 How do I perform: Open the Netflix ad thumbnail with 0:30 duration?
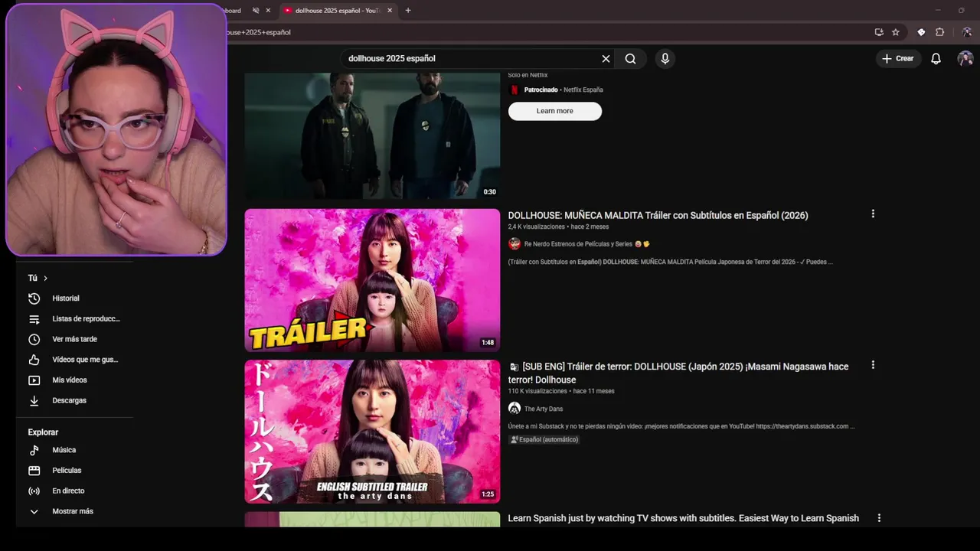(372, 135)
